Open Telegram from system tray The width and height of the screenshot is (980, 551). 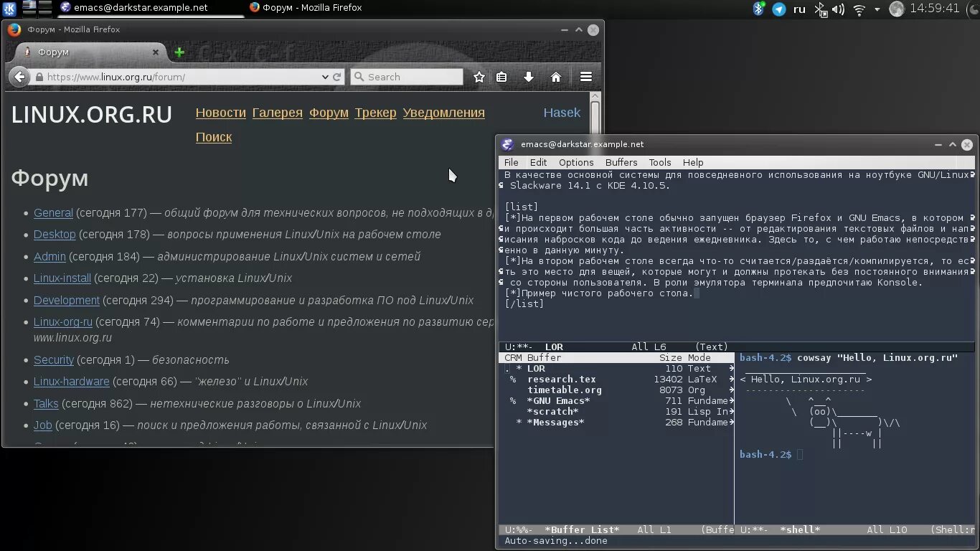pyautogui.click(x=778, y=9)
